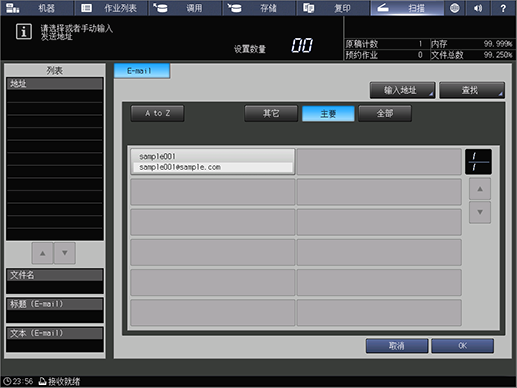This screenshot has height=388, width=517.
Task: Select the E-mail tab
Action: click(142, 71)
